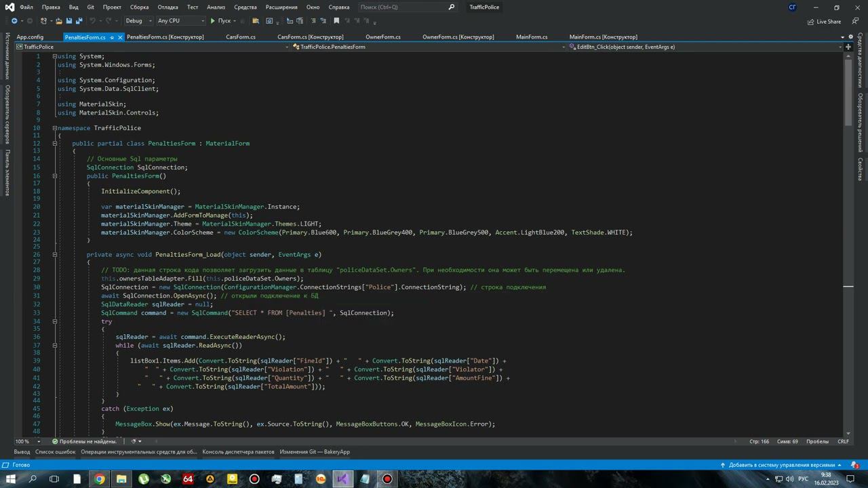The image size is (868, 488).
Task: Click the Navigate Backward arrow icon
Action: pyautogui.click(x=14, y=21)
